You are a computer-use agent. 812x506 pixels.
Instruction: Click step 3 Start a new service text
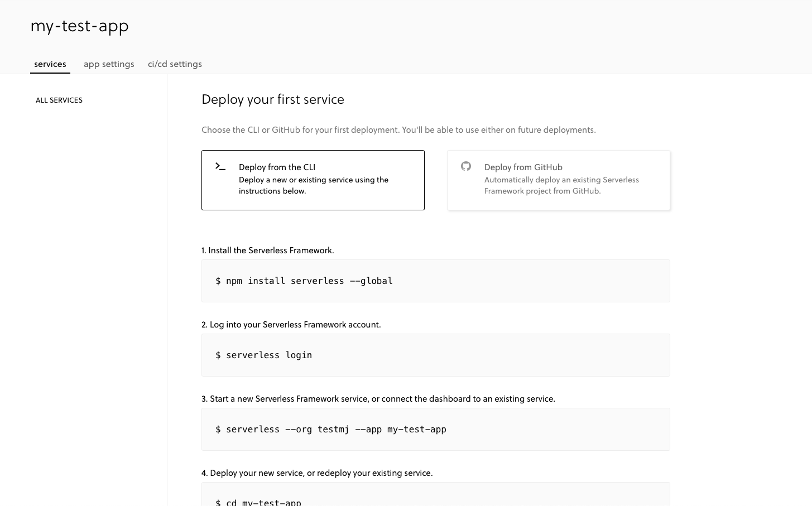(x=378, y=399)
